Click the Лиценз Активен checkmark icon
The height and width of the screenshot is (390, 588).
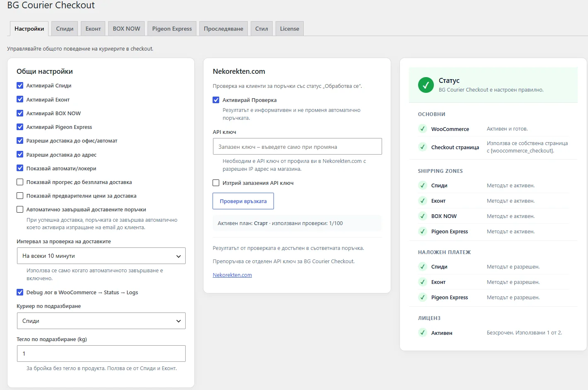point(423,332)
